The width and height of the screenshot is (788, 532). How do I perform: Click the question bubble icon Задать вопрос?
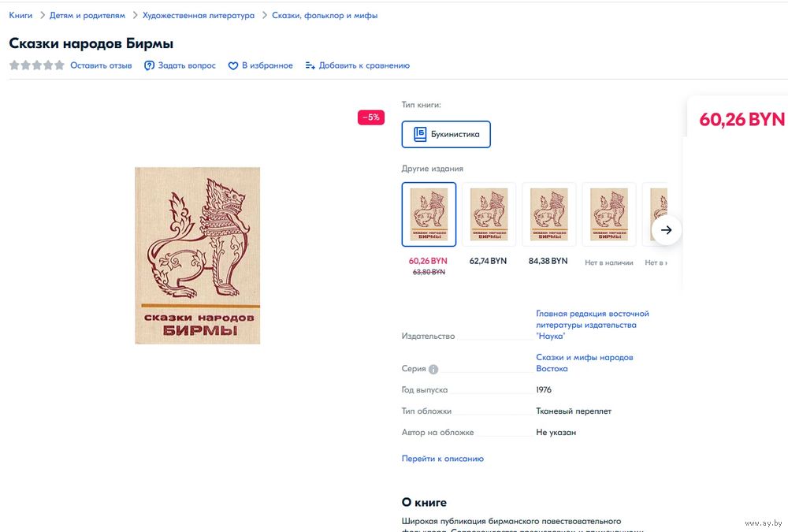pos(149,66)
